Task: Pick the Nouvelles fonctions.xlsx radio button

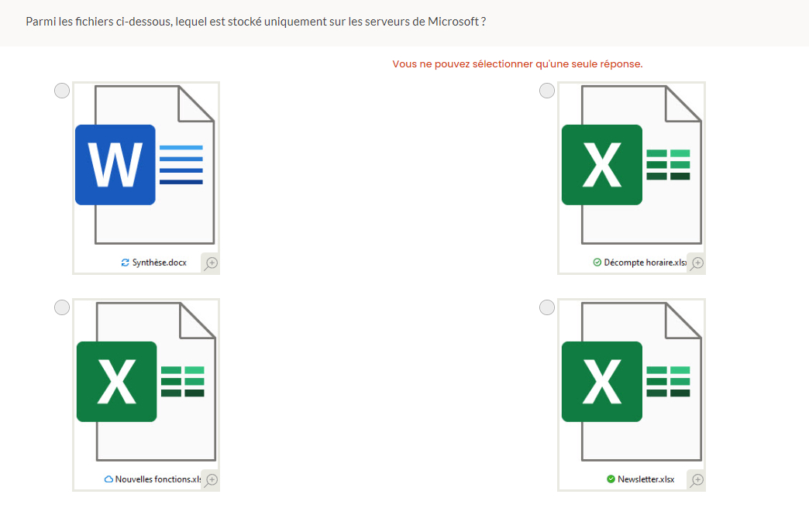Action: click(x=62, y=308)
